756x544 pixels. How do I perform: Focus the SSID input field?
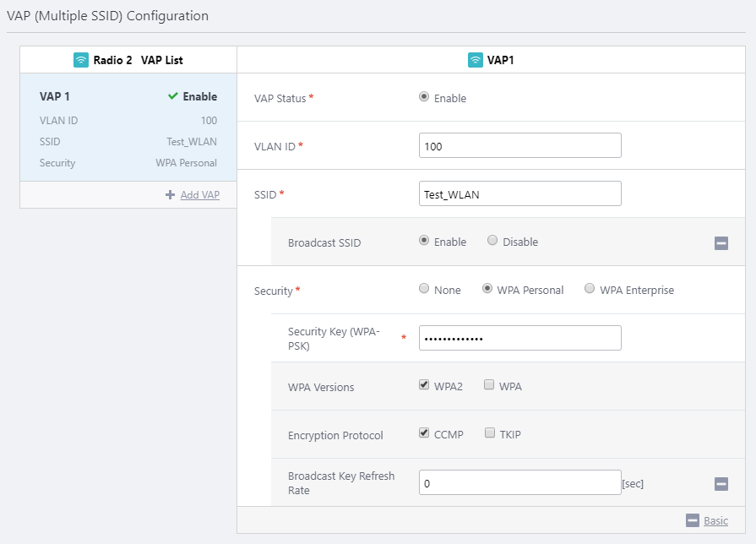pyautogui.click(x=519, y=193)
